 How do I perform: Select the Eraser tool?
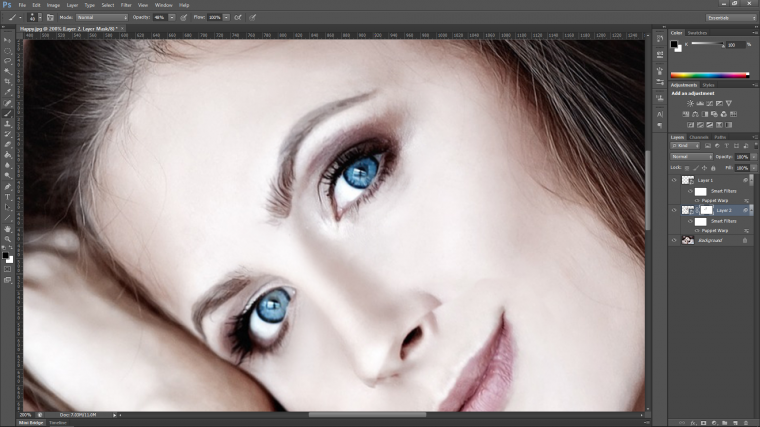click(x=7, y=145)
